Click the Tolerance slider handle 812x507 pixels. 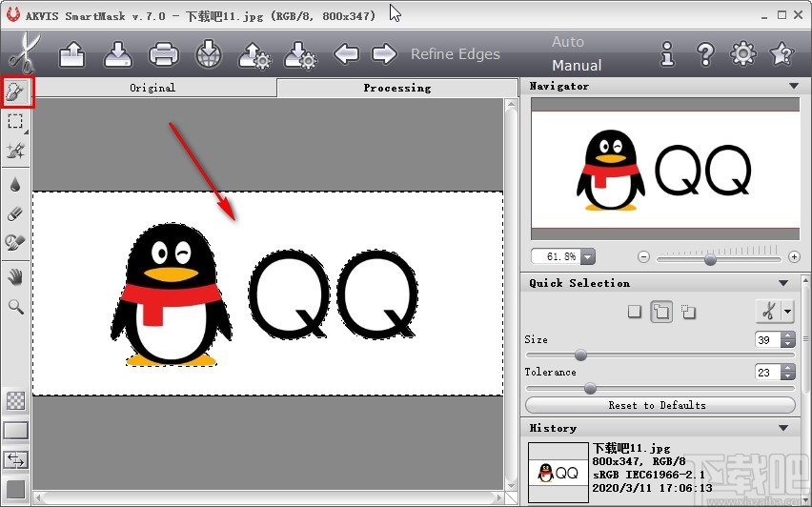[x=590, y=388]
